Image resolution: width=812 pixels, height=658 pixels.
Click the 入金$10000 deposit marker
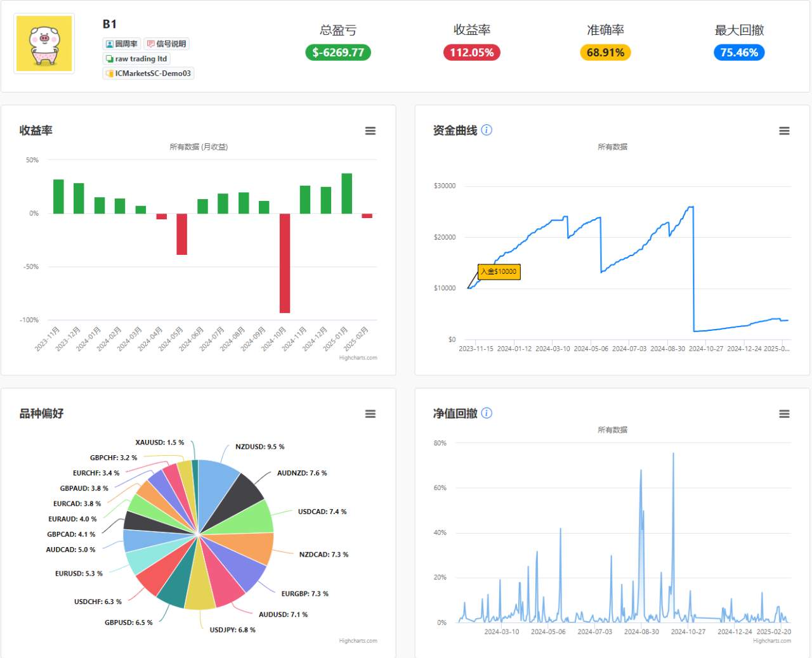tap(499, 272)
